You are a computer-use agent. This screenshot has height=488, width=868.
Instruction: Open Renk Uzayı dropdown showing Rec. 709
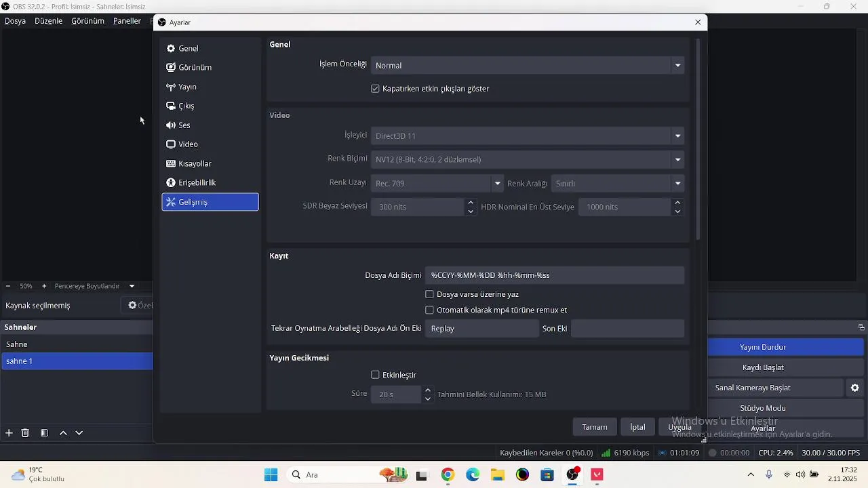tap(437, 183)
